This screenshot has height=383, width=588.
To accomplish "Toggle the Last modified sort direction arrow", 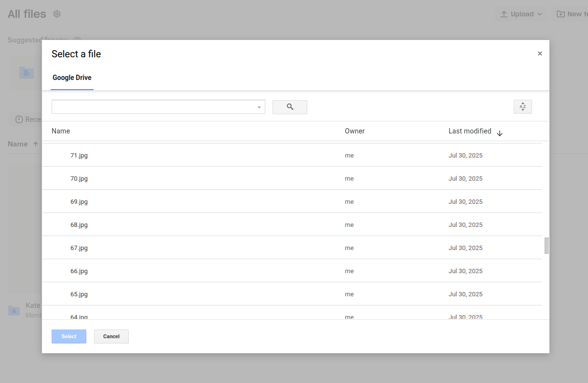I will coord(500,132).
